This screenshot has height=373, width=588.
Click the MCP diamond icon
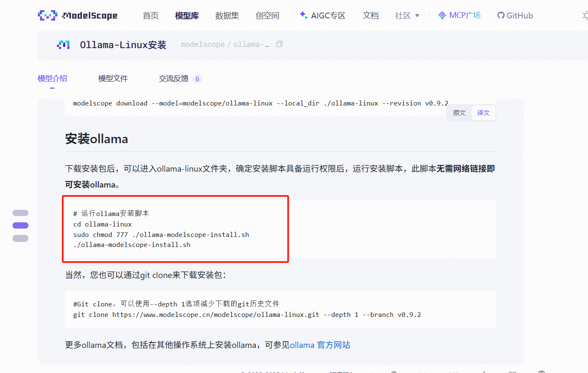pos(442,15)
